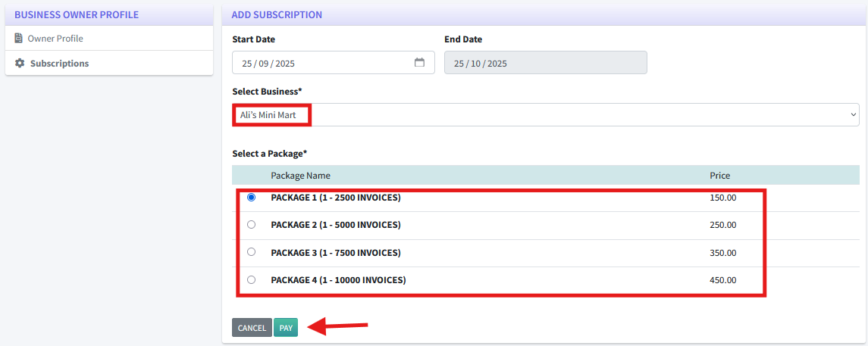Open the Owner Profile menu item

(x=55, y=39)
